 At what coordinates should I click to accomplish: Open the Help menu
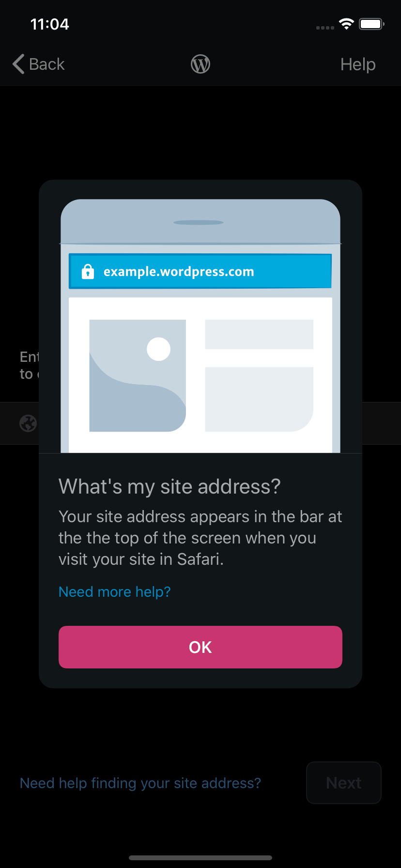click(358, 64)
